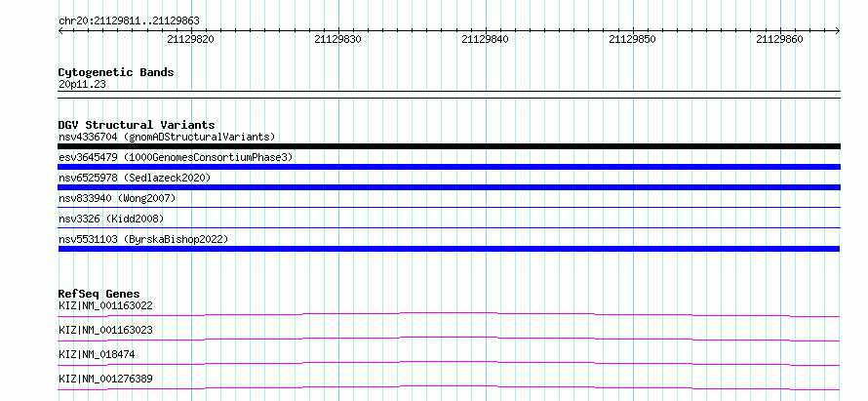Click the thin blue line under nsv3326
The width and height of the screenshot is (868, 401).
click(x=449, y=227)
